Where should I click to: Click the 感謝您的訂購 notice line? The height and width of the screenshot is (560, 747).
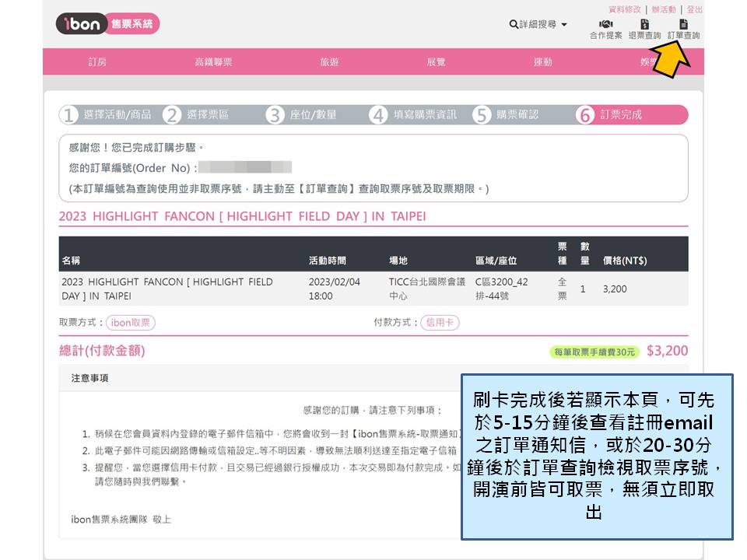373,410
